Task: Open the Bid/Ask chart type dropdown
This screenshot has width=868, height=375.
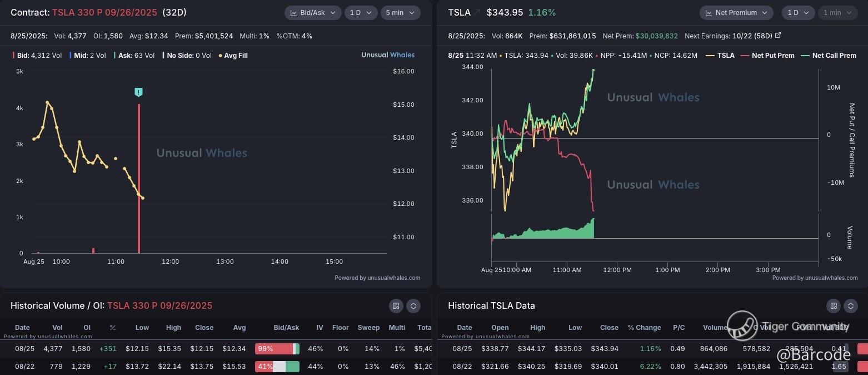Action: click(312, 13)
